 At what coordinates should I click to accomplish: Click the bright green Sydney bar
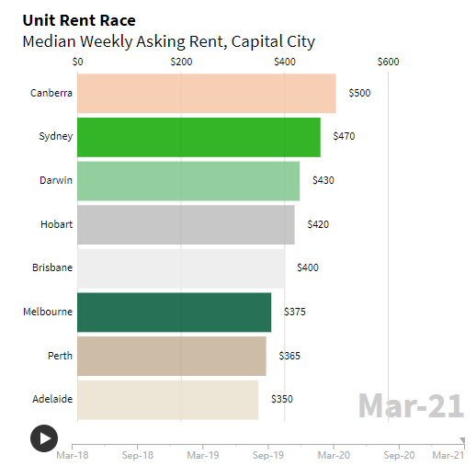coord(199,137)
